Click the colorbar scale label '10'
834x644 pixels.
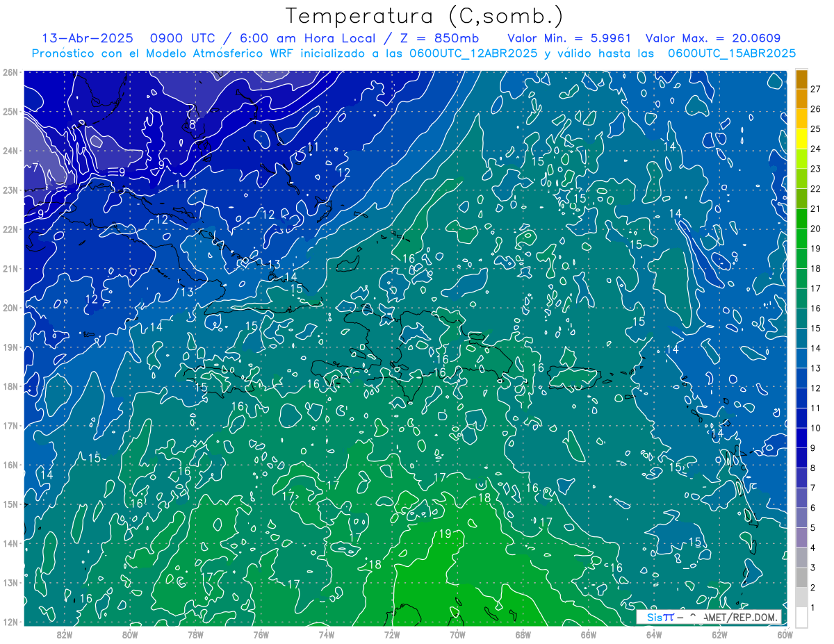pyautogui.click(x=815, y=428)
